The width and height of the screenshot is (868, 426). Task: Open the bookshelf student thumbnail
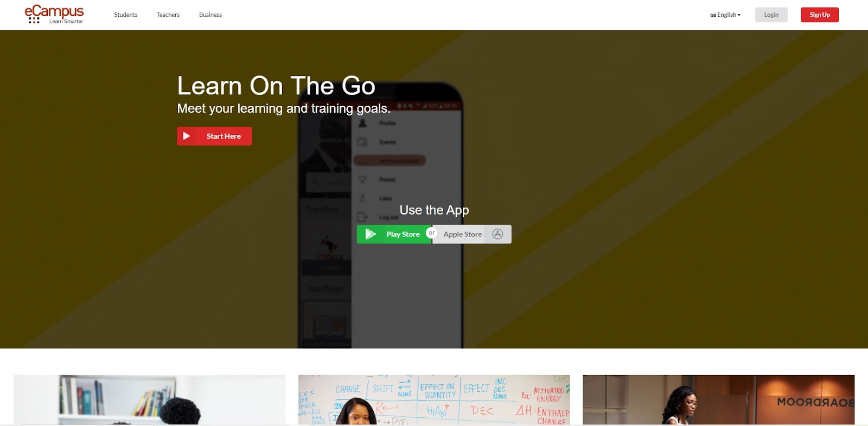click(150, 400)
